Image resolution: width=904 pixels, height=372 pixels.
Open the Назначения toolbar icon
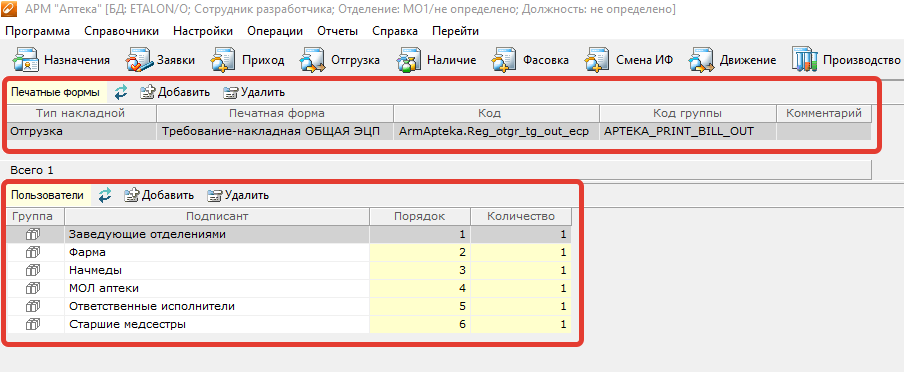tap(26, 60)
